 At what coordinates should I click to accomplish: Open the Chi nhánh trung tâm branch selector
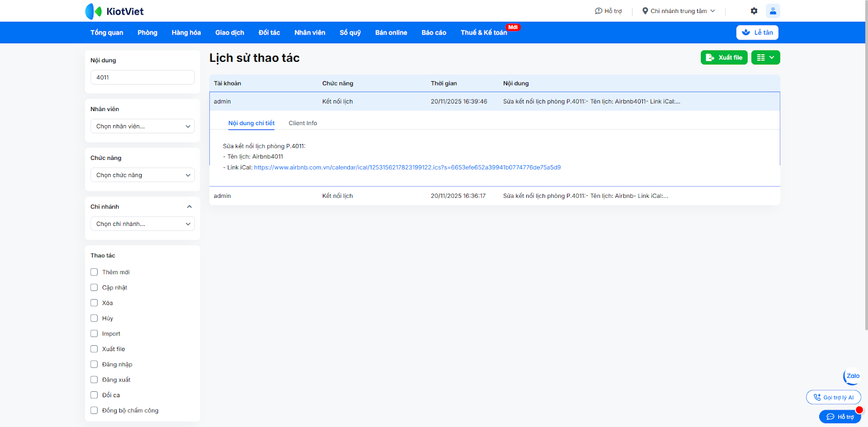point(678,11)
